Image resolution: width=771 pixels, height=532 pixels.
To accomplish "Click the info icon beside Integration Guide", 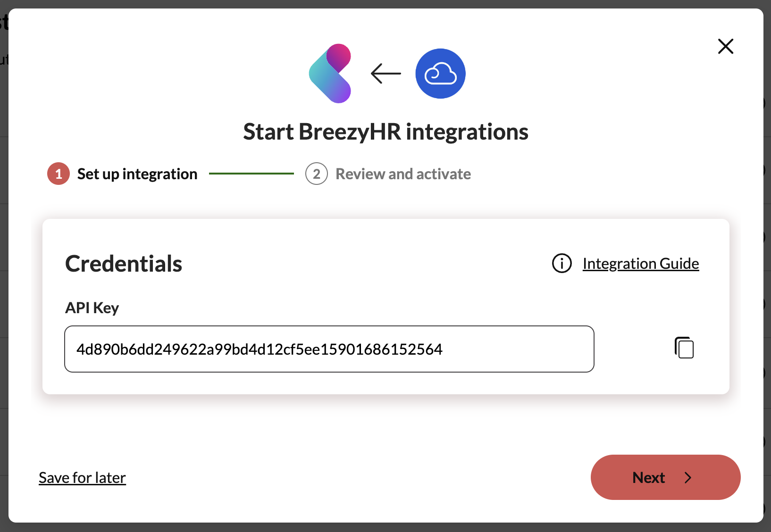I will tap(561, 263).
